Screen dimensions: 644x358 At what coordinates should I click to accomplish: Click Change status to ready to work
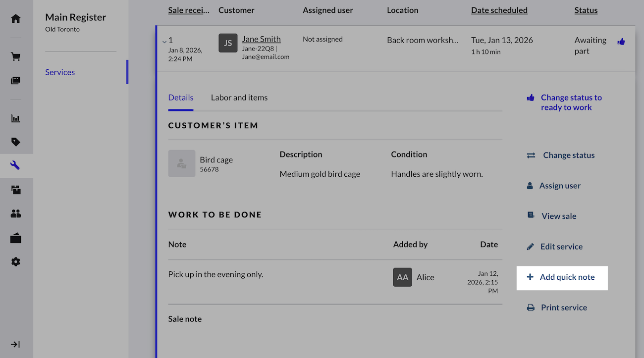coord(571,102)
